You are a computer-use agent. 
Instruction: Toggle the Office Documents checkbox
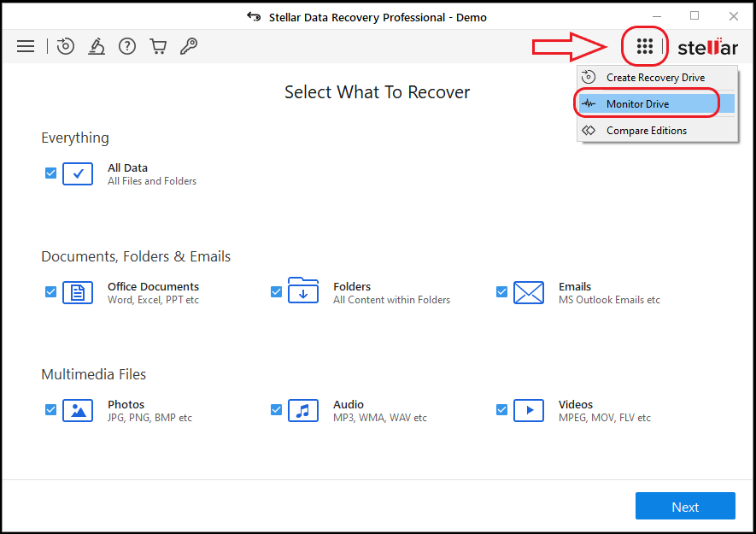50,292
